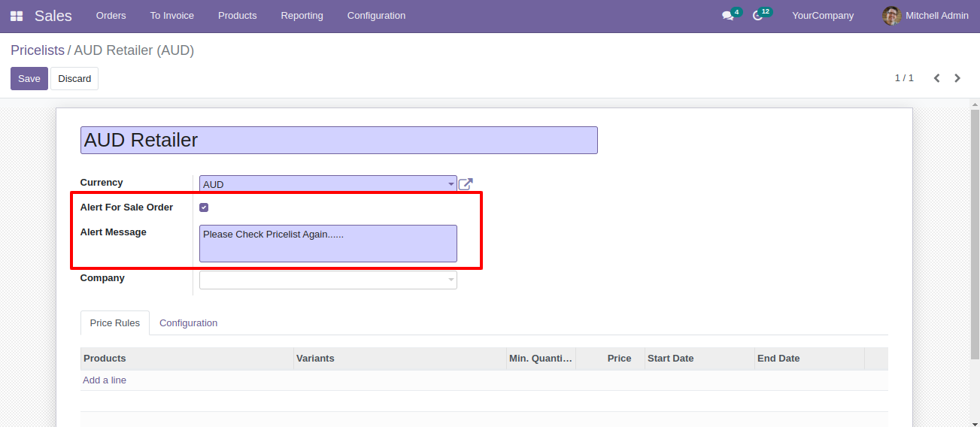Open Mitchell Admin user menu

click(x=926, y=16)
